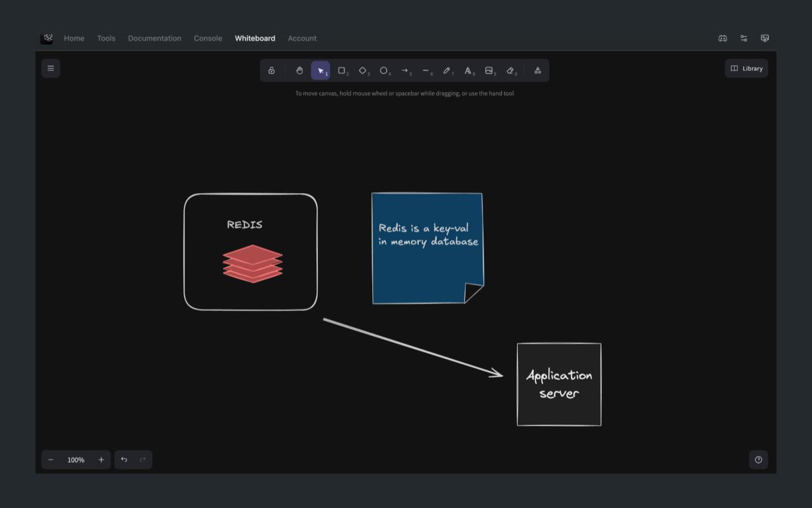Switch to the Console tab
Screen dimensions: 812x508
tap(208, 38)
